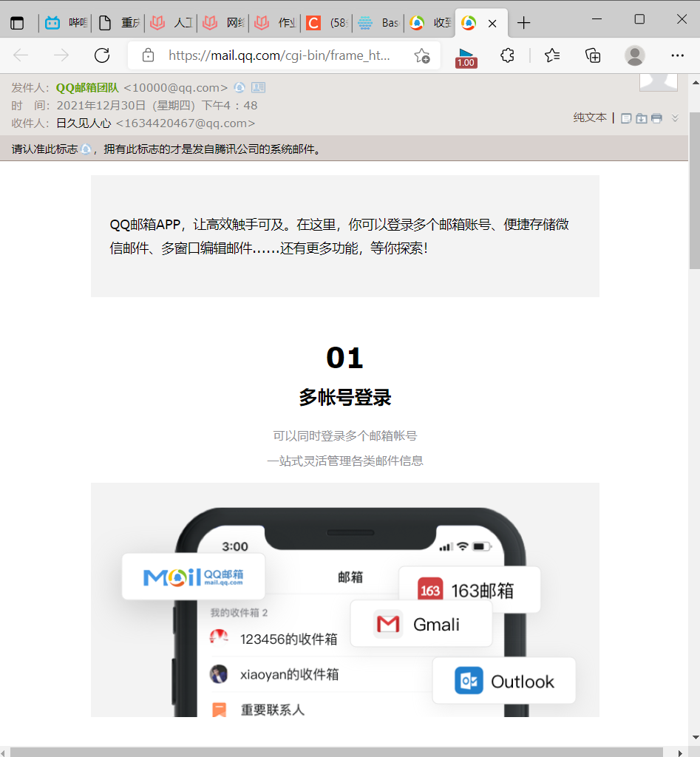This screenshot has height=757, width=700.
Task: Add this page to favorites
Action: tap(422, 56)
